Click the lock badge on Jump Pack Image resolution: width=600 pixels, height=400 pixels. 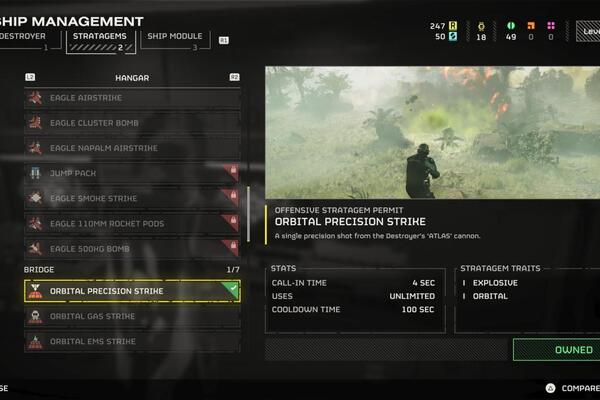(x=233, y=170)
